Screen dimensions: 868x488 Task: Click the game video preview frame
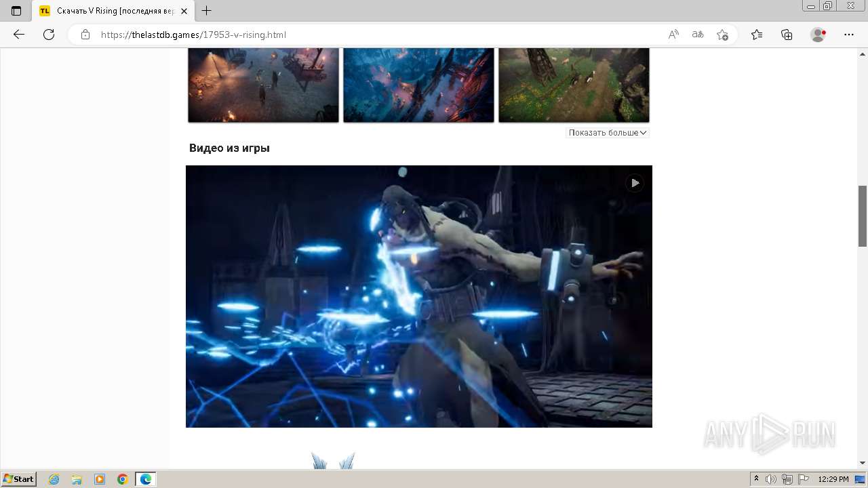(419, 296)
